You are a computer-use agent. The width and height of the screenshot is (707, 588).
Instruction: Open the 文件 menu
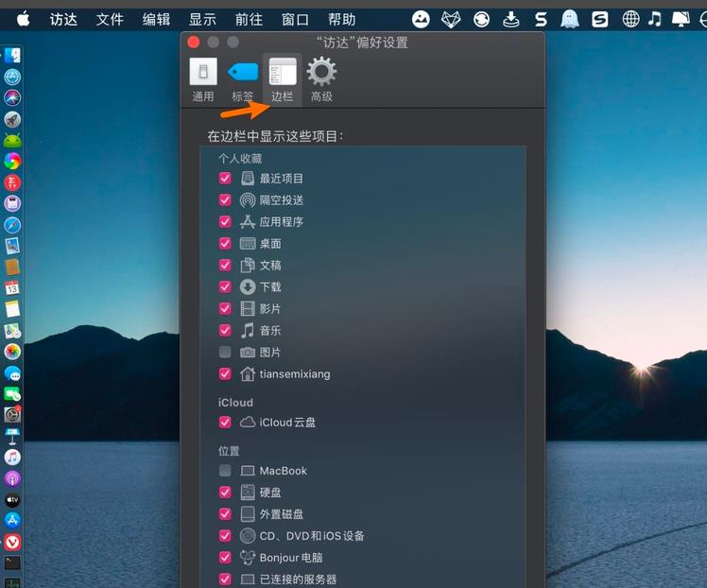[110, 20]
